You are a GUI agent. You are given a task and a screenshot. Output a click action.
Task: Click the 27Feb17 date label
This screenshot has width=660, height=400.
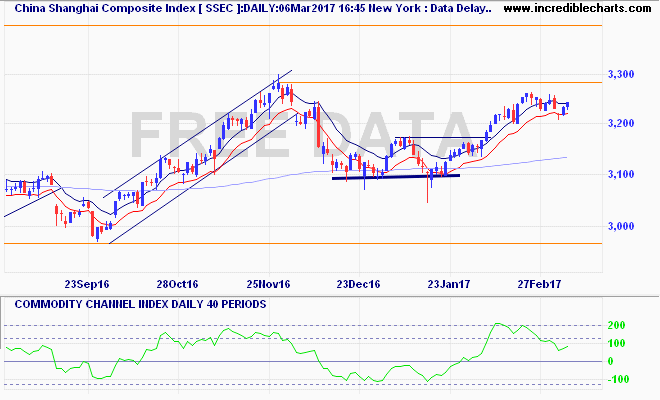click(x=539, y=284)
